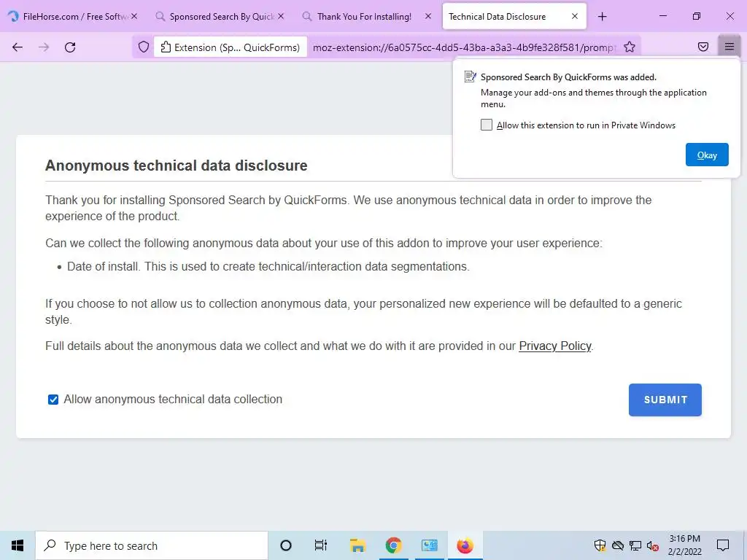Image resolution: width=747 pixels, height=560 pixels.
Task: Close the FileHorse.com tab
Action: click(x=134, y=16)
